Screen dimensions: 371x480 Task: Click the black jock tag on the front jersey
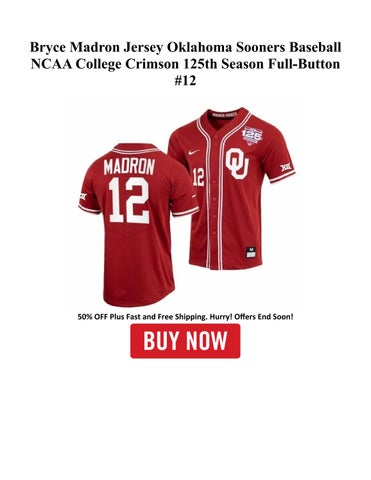click(250, 252)
